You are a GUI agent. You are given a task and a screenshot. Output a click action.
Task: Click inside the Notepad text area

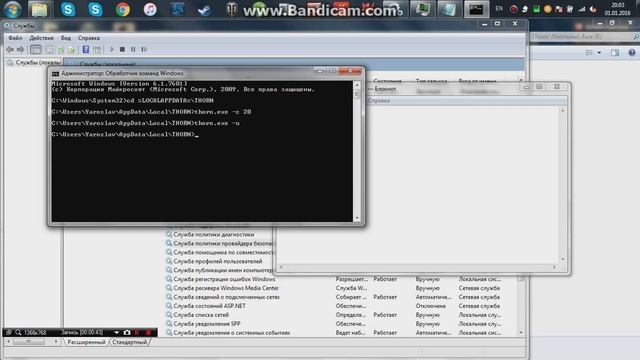point(419,184)
